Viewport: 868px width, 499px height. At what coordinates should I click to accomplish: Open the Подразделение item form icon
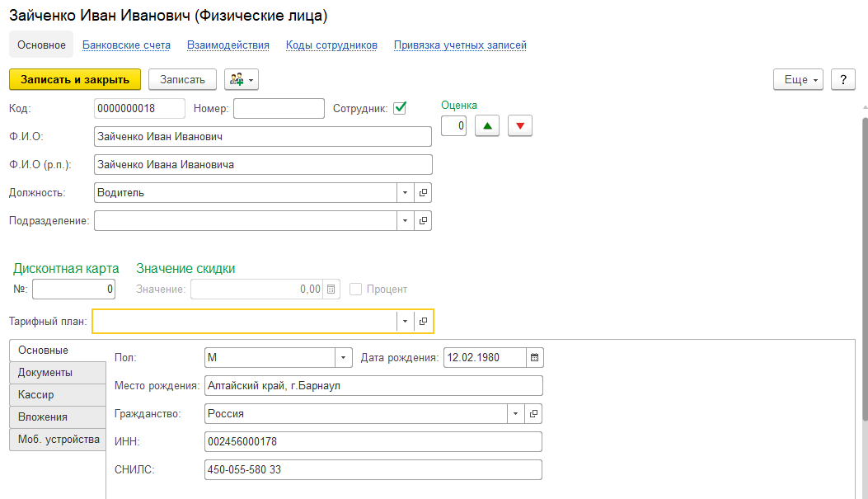click(x=423, y=221)
